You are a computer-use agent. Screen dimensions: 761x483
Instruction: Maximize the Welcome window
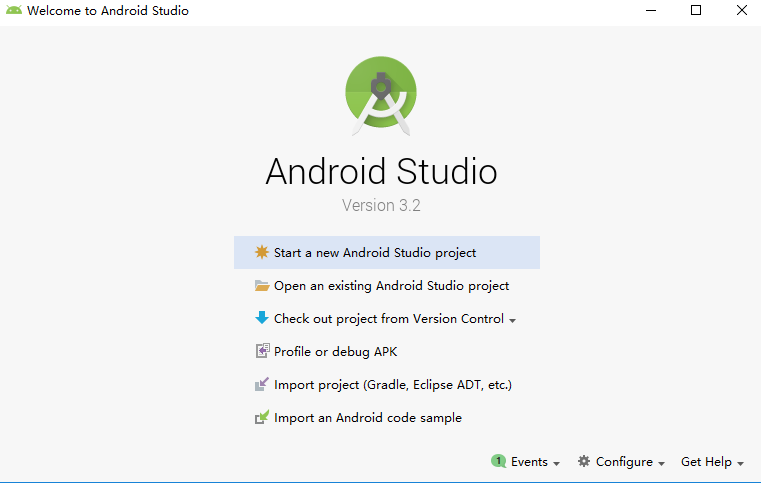(696, 10)
